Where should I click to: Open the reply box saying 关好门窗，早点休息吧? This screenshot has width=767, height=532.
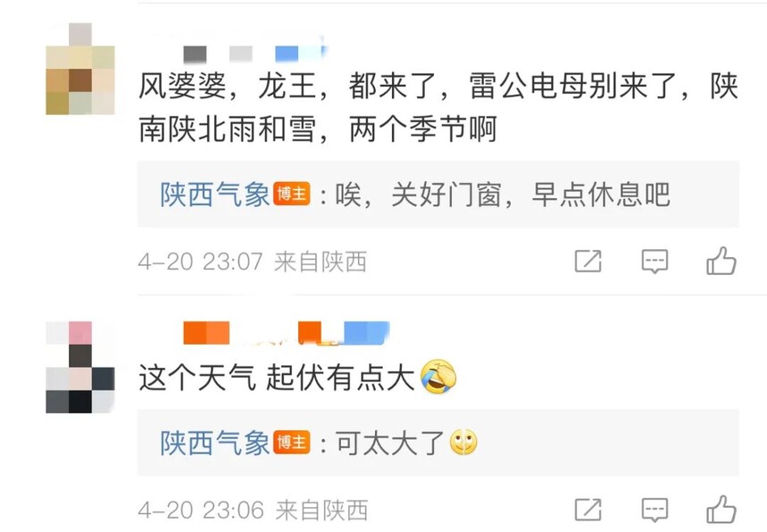click(x=438, y=194)
